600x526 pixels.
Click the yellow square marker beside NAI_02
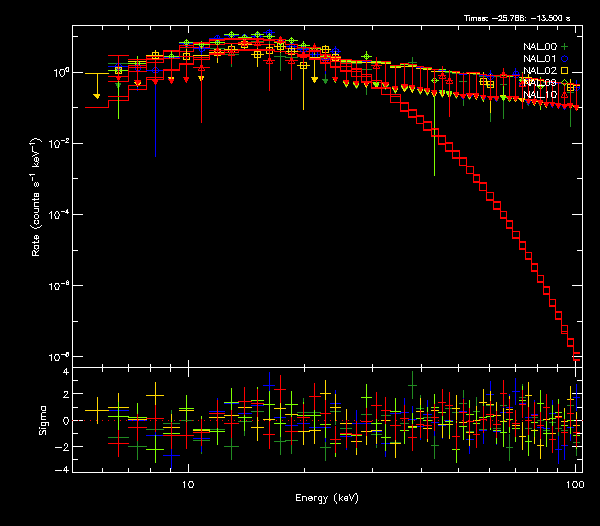click(x=565, y=71)
